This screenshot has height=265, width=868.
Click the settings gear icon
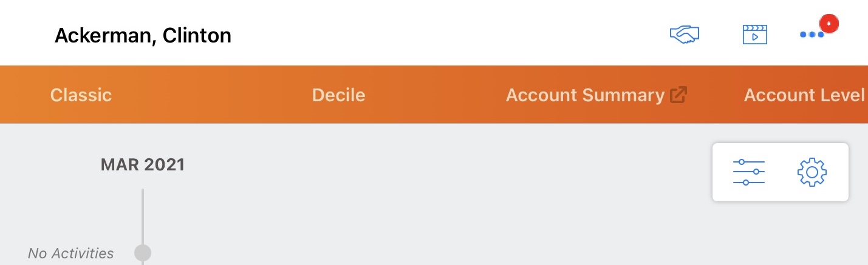click(x=812, y=172)
